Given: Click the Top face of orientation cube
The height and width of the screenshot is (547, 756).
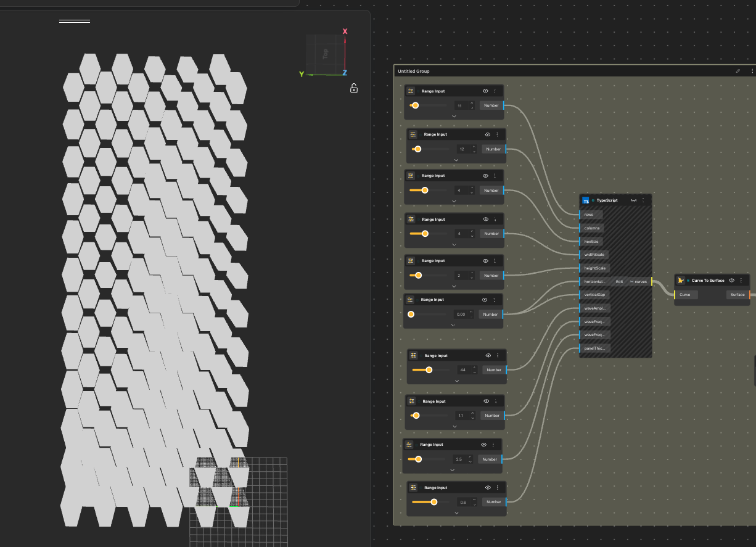Looking at the screenshot, I should (x=325, y=54).
